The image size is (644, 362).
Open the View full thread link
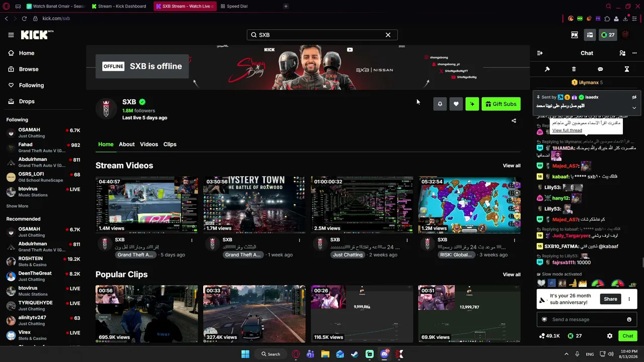pos(567,130)
